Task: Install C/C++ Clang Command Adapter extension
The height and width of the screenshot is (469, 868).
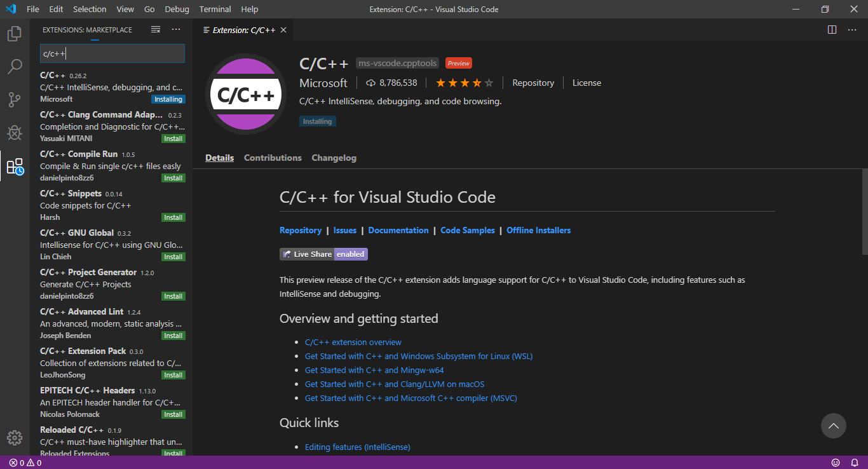Action: pos(173,139)
